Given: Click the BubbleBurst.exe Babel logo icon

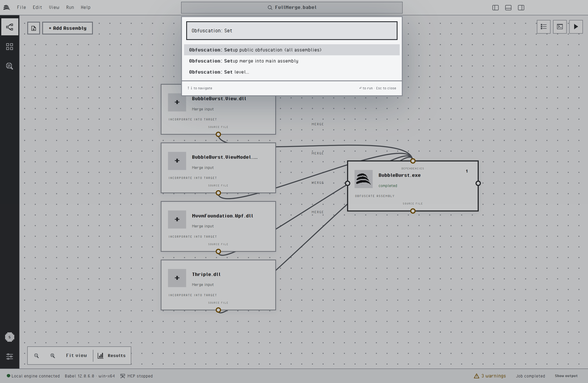Looking at the screenshot, I should (x=363, y=179).
